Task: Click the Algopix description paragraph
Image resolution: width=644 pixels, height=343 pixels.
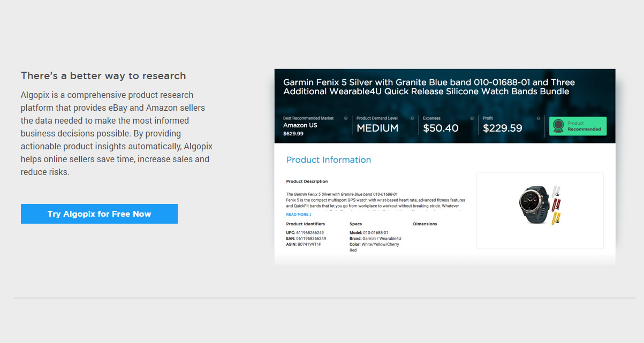Action: (117, 134)
